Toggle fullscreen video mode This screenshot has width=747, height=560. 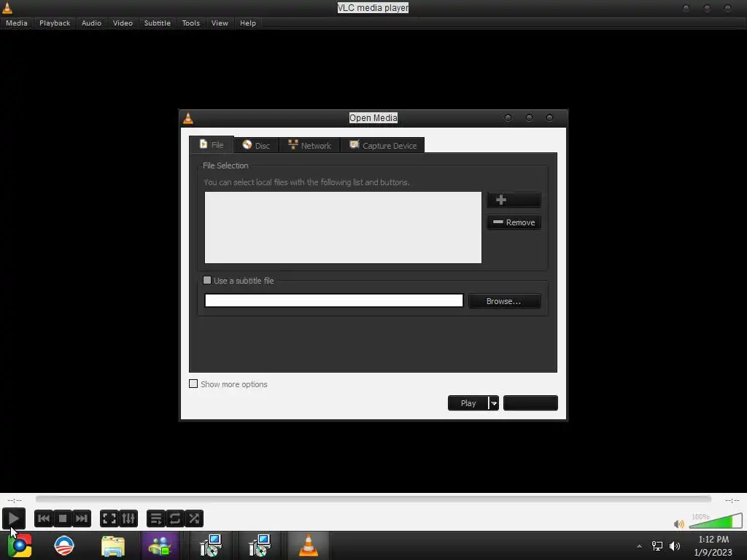pyautogui.click(x=109, y=518)
